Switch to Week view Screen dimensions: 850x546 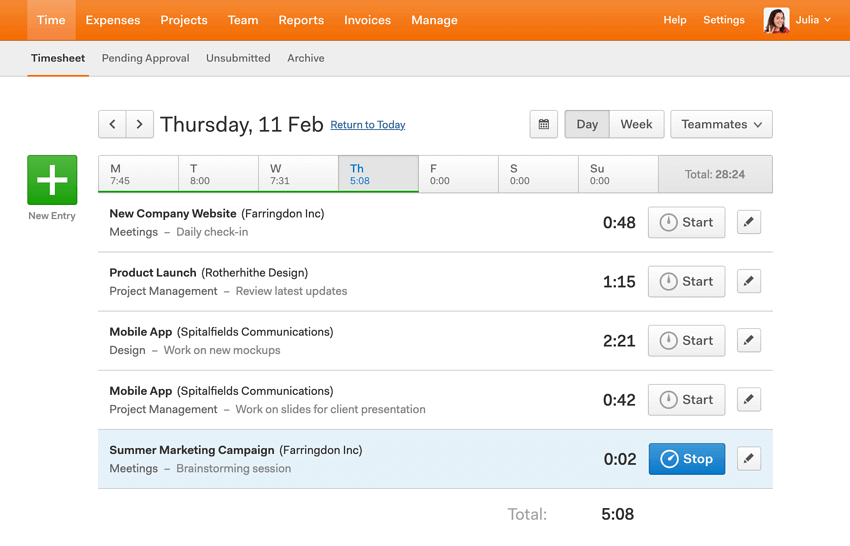(x=636, y=124)
